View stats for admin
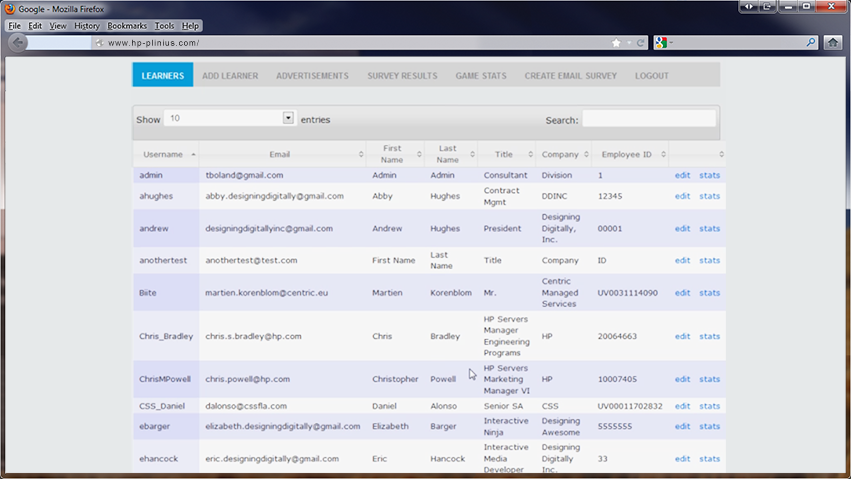This screenshot has height=479, width=851. 709,175
